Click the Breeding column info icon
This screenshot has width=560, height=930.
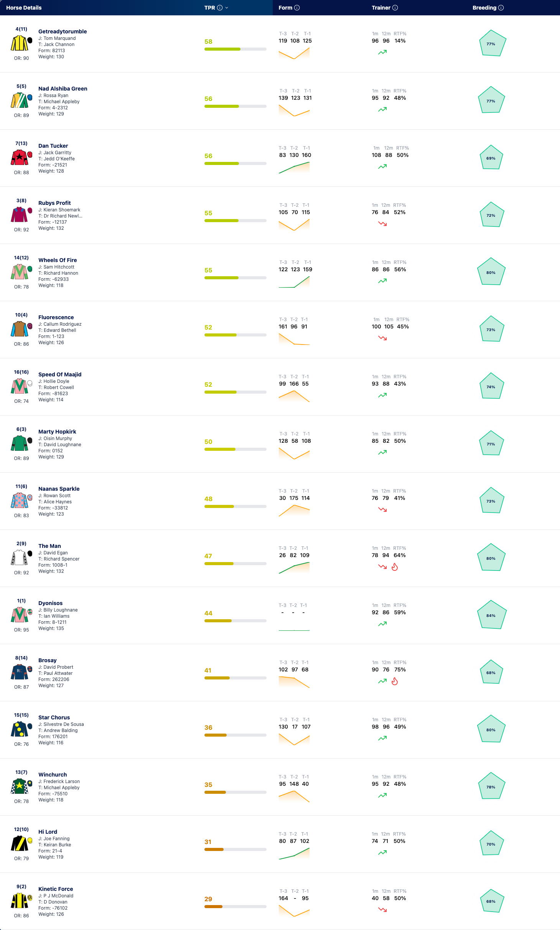click(x=501, y=8)
